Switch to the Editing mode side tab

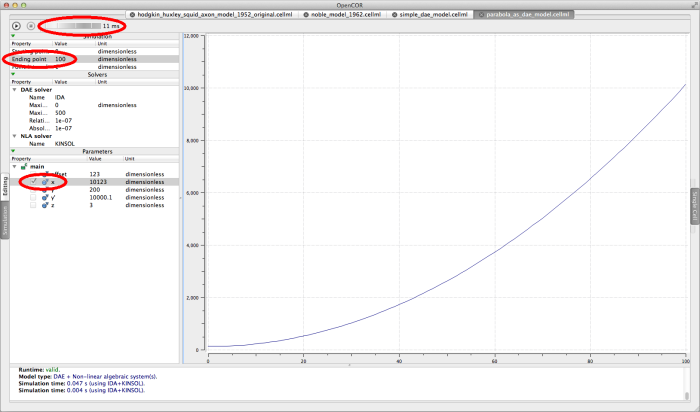5,184
